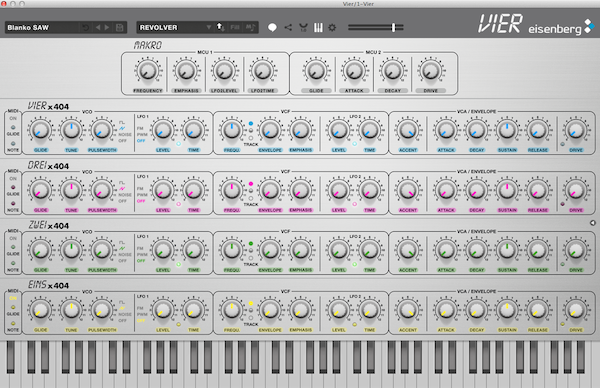Click the eisenberg logo

pos(561,28)
